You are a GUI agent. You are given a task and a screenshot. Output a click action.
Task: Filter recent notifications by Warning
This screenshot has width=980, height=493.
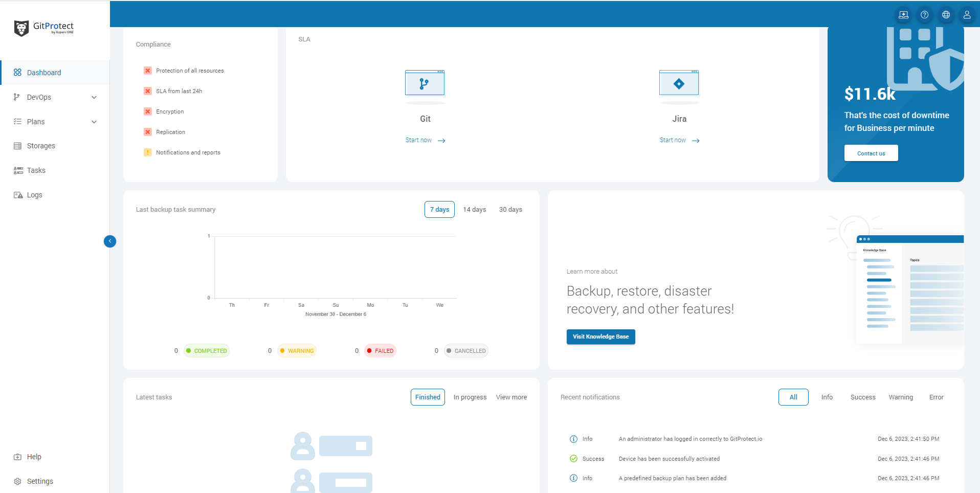click(901, 397)
